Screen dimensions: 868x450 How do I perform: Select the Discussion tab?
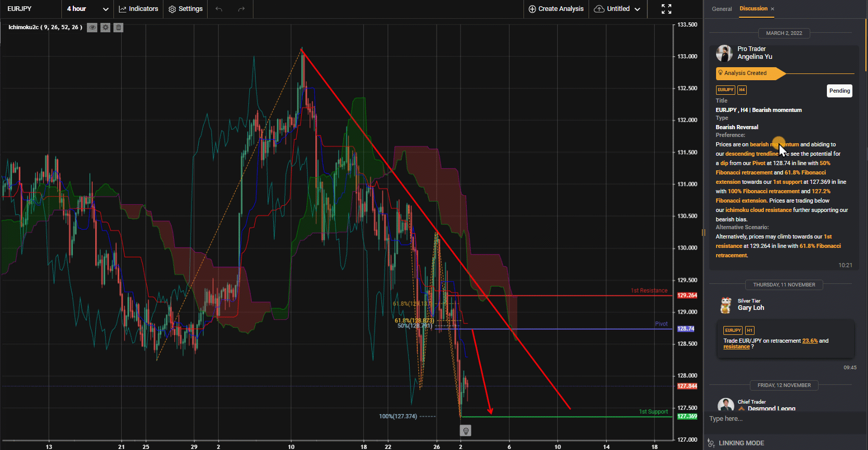coord(754,8)
